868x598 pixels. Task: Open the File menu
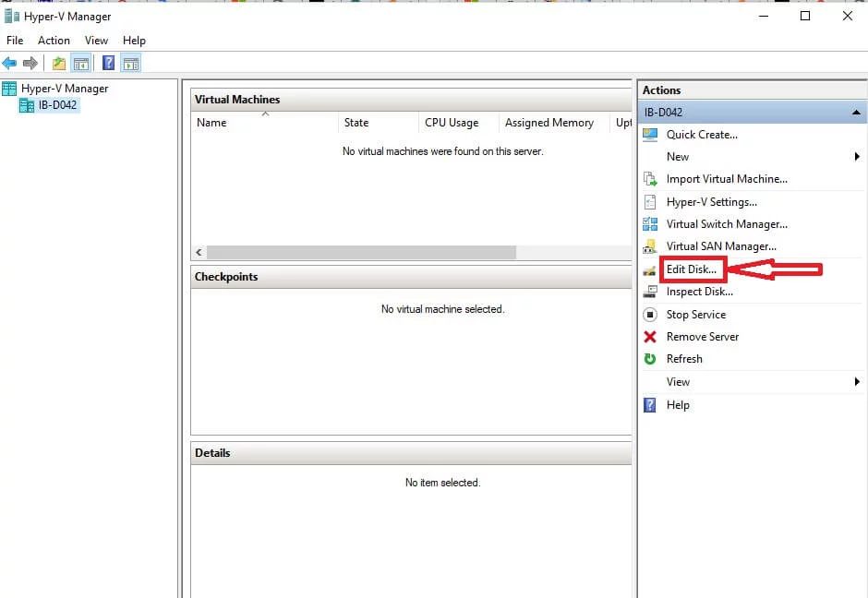tap(15, 41)
